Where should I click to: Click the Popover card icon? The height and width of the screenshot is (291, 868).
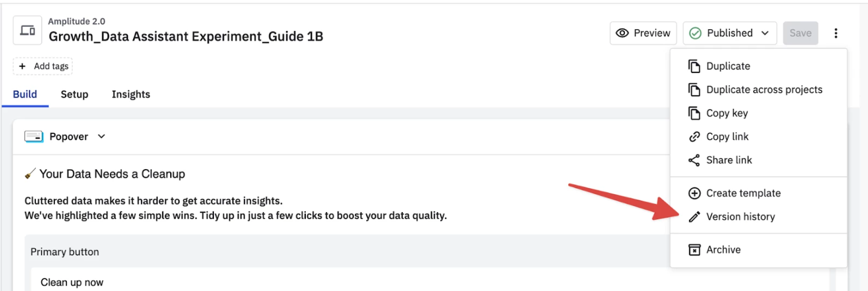click(33, 137)
